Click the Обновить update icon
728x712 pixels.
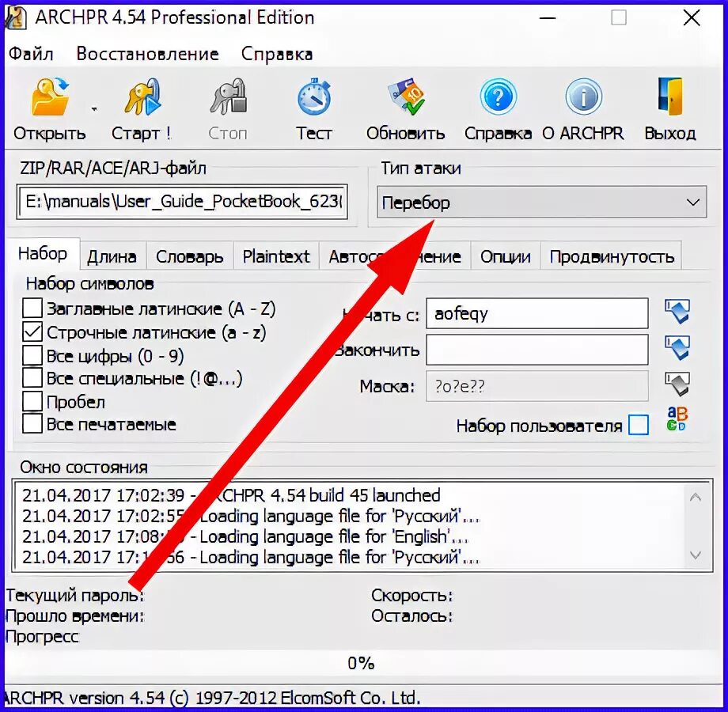[406, 96]
